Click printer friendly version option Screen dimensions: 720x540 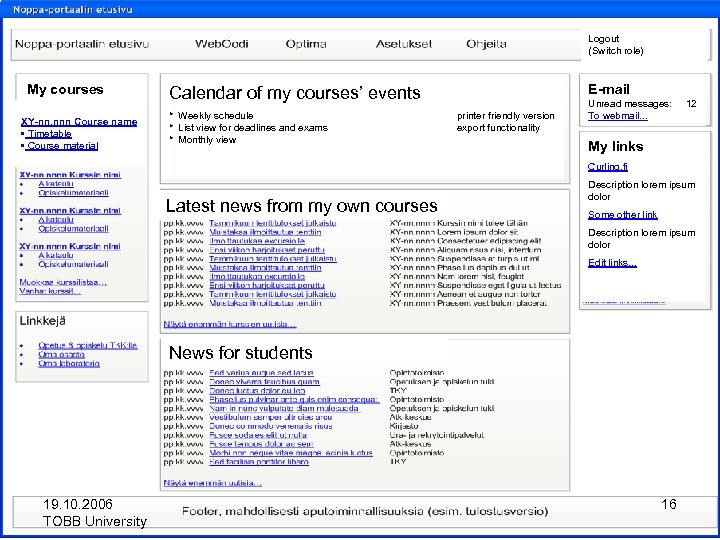[x=505, y=116]
